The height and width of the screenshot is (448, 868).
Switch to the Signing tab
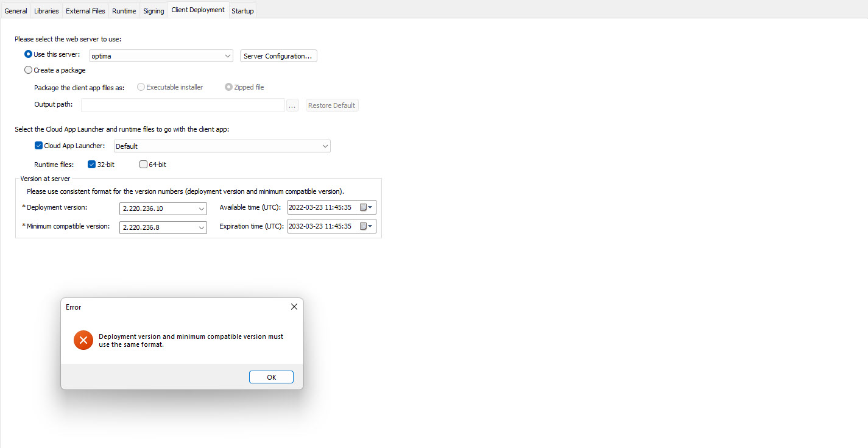[153, 11]
